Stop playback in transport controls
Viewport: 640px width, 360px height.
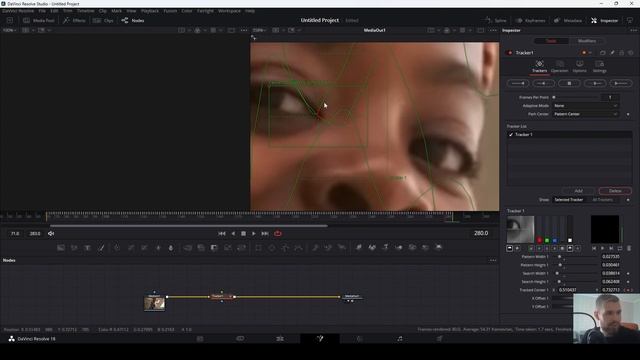tap(243, 233)
